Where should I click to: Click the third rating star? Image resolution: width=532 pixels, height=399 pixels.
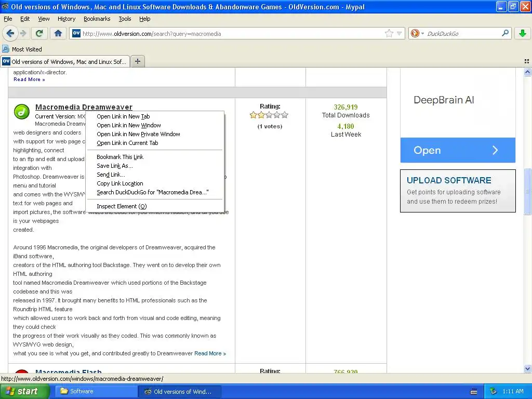coord(269,115)
